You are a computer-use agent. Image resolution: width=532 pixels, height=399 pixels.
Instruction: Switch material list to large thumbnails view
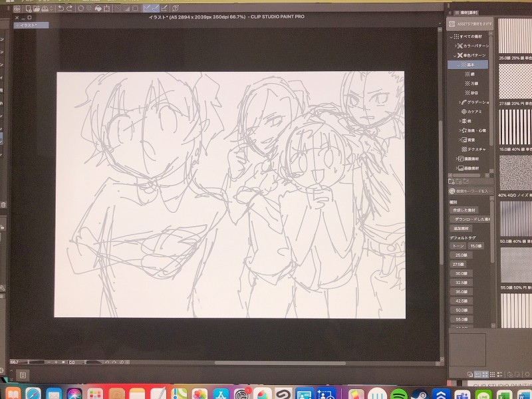point(485,374)
